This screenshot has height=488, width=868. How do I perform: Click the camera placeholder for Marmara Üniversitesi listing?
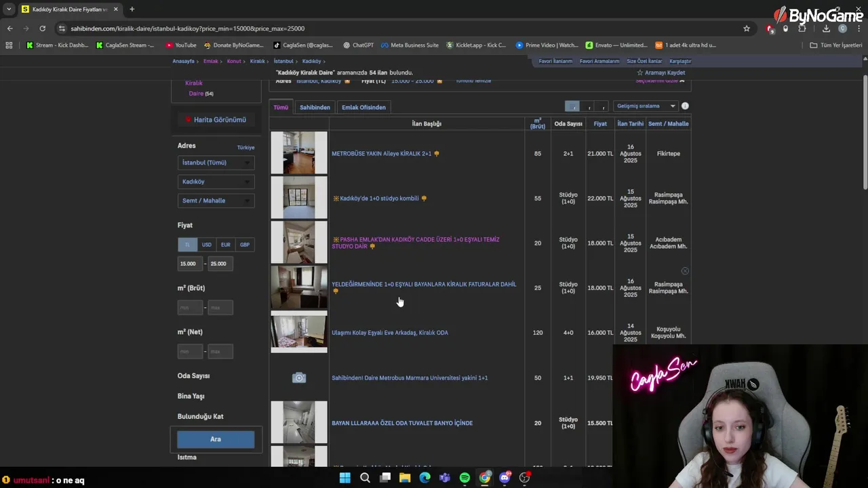pos(299,378)
